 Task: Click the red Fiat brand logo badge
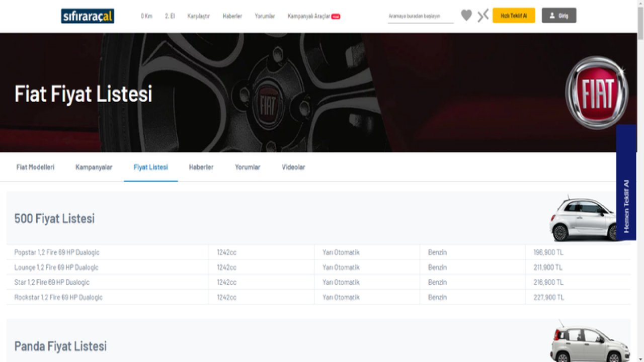click(596, 93)
